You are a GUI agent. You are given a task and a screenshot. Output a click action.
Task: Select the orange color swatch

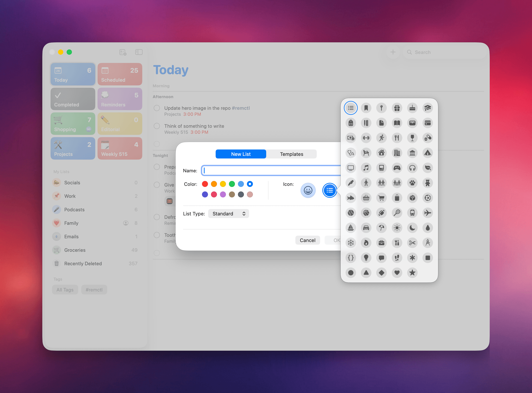coord(214,184)
